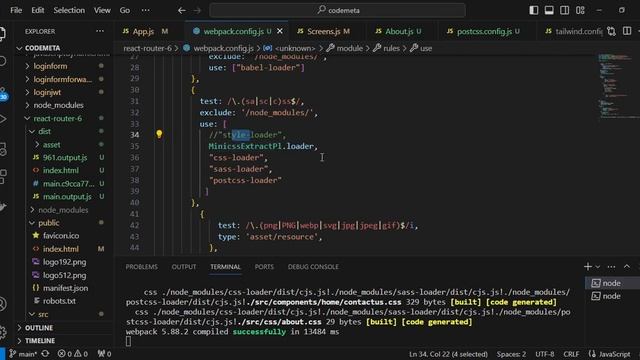Click the lightbulb code action on line 34
Viewport: 640px width, 360px height.
tap(159, 134)
